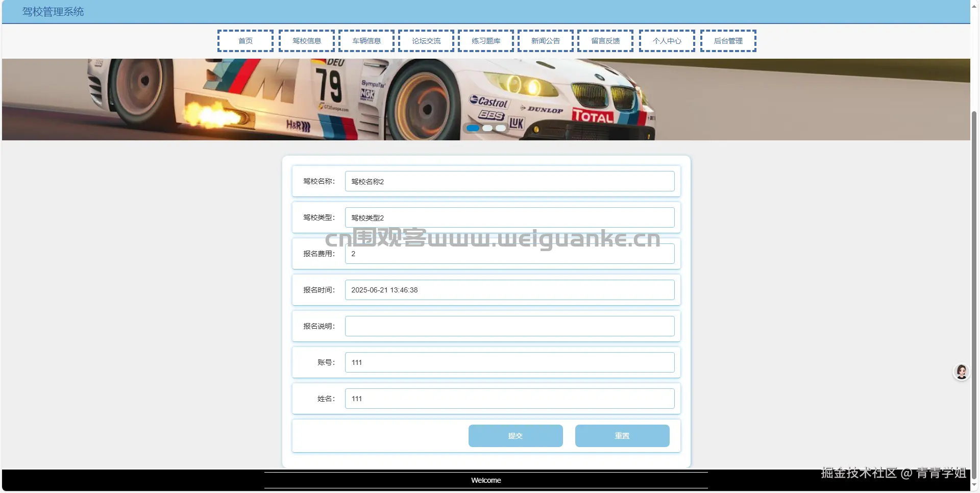Open the 练习题库 question bank
This screenshot has width=980, height=493.
pyautogui.click(x=485, y=41)
